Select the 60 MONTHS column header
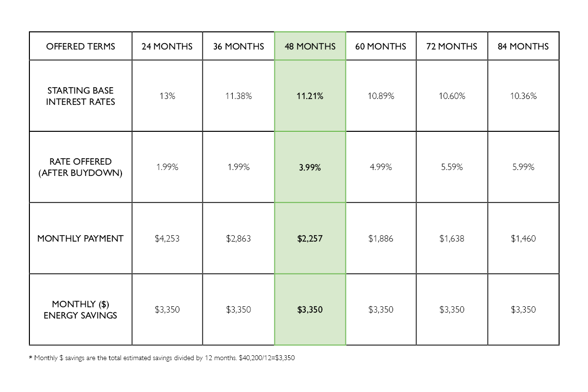This screenshot has width=588, height=392. click(381, 47)
